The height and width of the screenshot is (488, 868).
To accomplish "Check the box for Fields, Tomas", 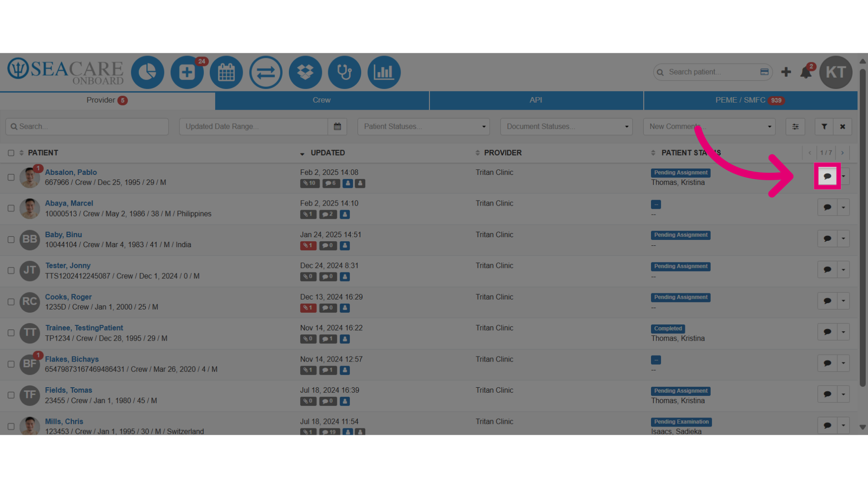I will 11,395.
